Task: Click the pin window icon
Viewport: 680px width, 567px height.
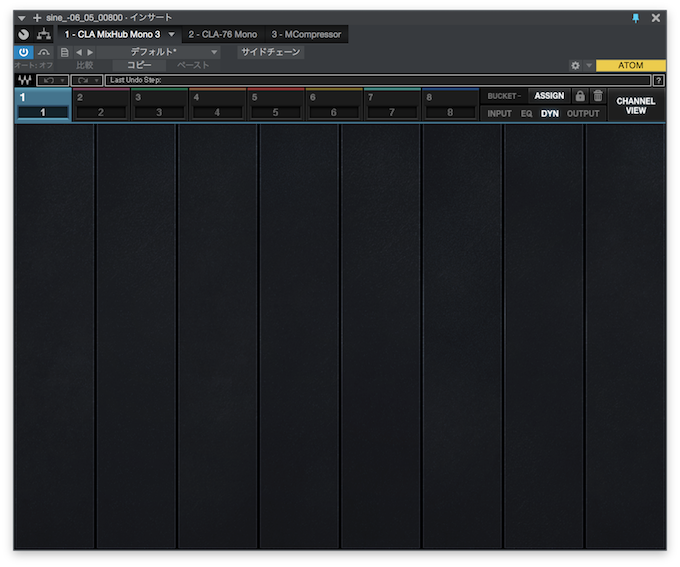Action: 635,18
